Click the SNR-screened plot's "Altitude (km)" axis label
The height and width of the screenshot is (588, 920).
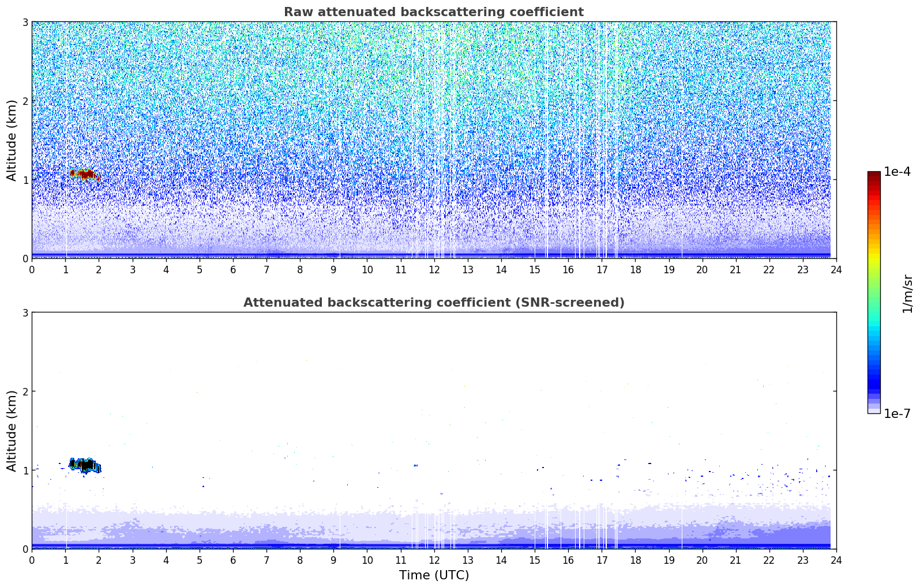(x=12, y=431)
